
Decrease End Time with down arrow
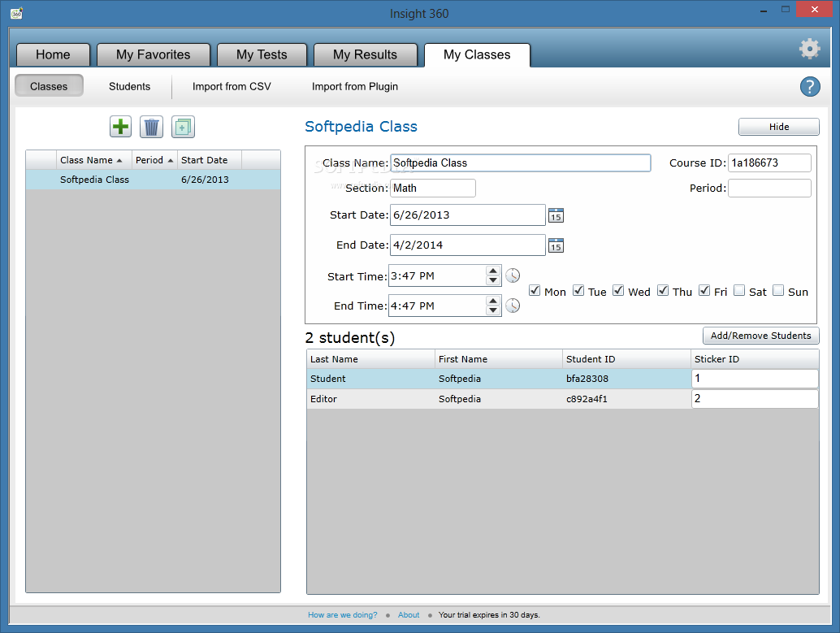(493, 310)
